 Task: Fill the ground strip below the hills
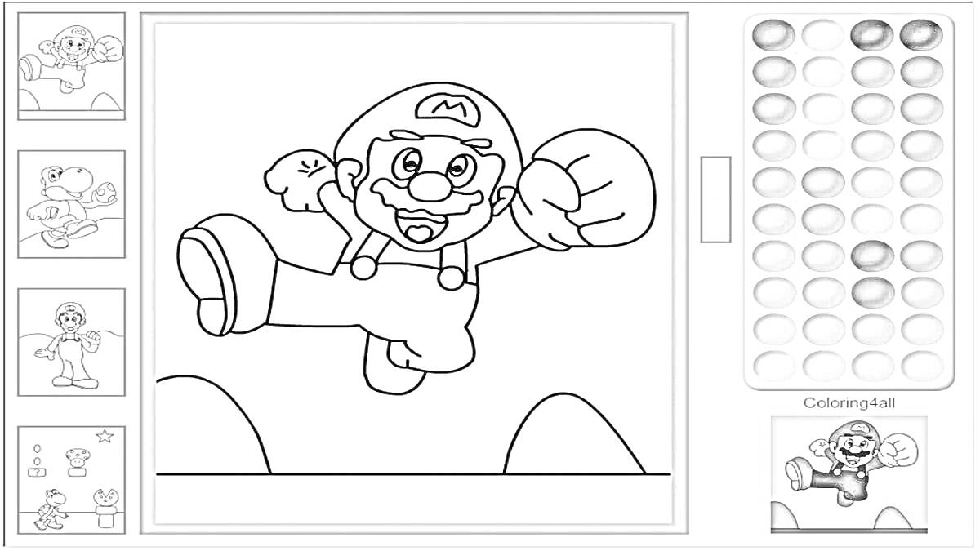coord(412,498)
